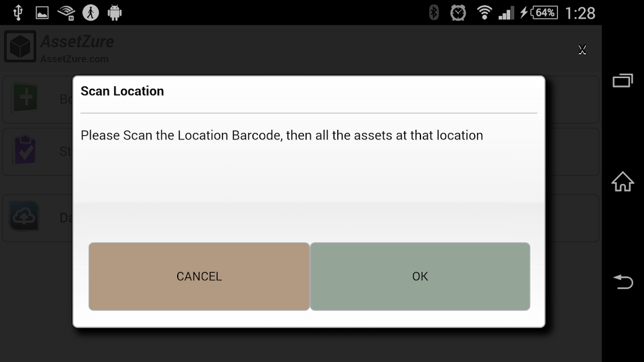The image size is (644, 362).
Task: Close the app with the X icon
Action: (x=582, y=50)
